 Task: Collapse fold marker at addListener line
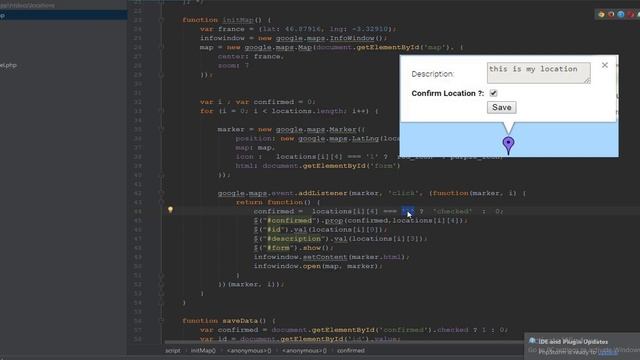click(x=162, y=193)
